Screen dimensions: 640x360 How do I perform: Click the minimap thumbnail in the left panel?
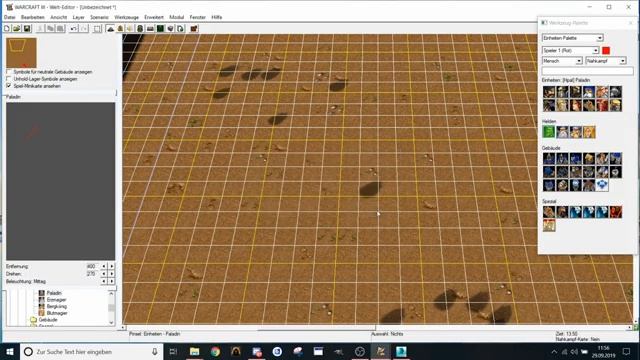click(21, 53)
